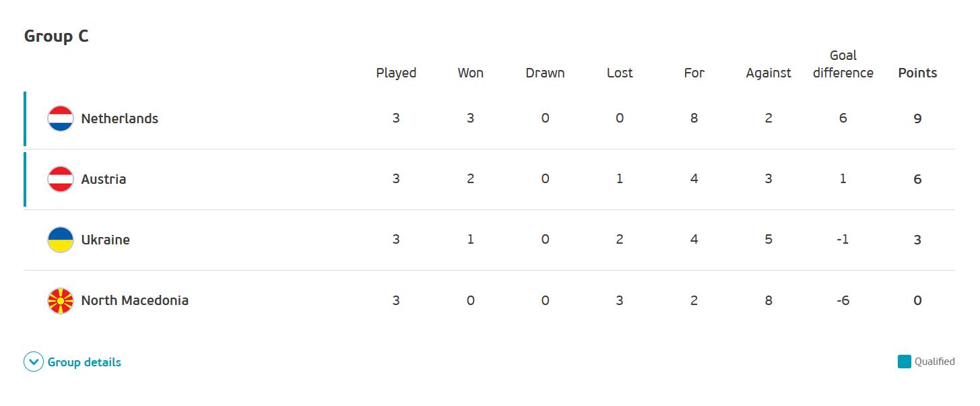The image size is (980, 406).
Task: Click the Against column header
Action: click(769, 73)
